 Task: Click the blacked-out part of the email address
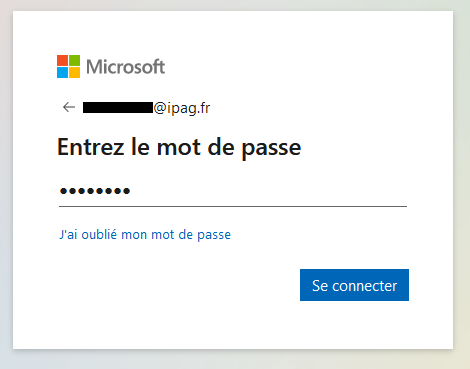tap(118, 108)
